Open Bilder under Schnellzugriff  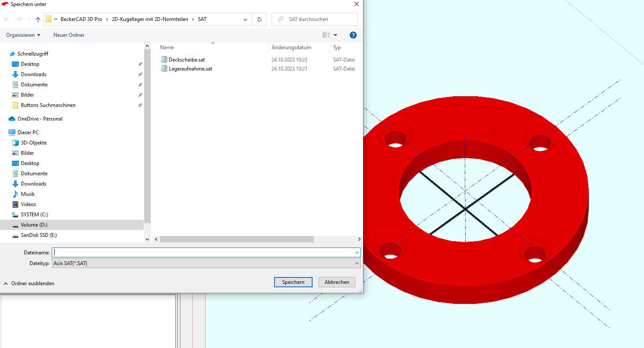[27, 95]
